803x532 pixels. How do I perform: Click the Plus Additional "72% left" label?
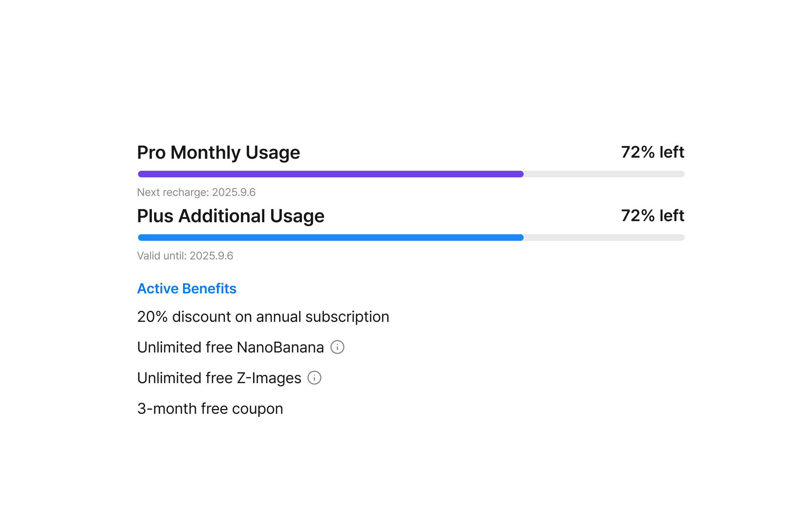[x=652, y=216]
